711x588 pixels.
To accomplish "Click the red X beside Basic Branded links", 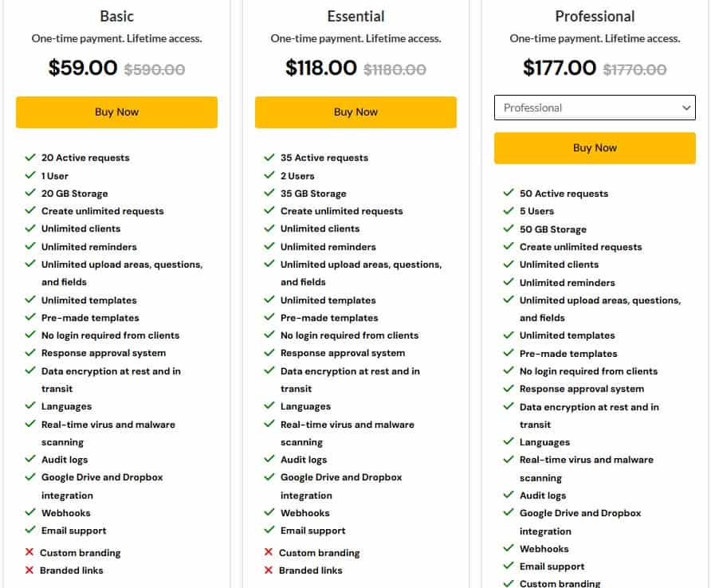I will pyautogui.click(x=29, y=570).
